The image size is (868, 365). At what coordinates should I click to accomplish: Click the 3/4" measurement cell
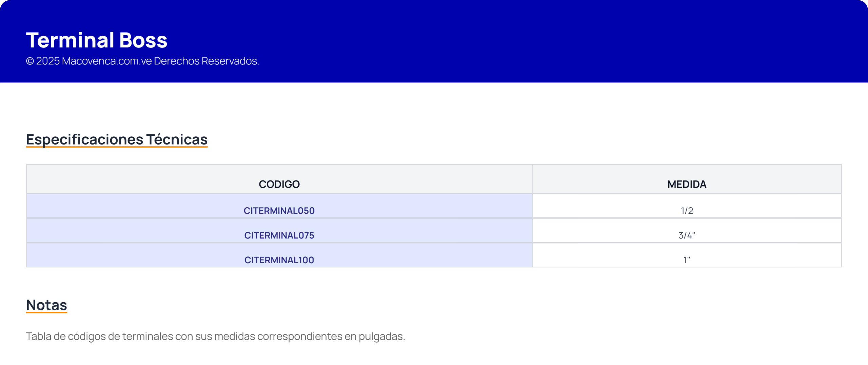click(687, 235)
